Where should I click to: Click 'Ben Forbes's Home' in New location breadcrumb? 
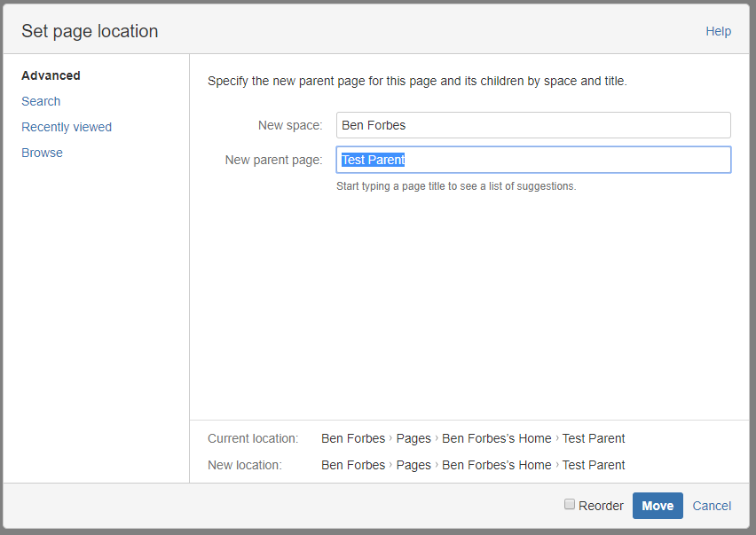coord(497,465)
